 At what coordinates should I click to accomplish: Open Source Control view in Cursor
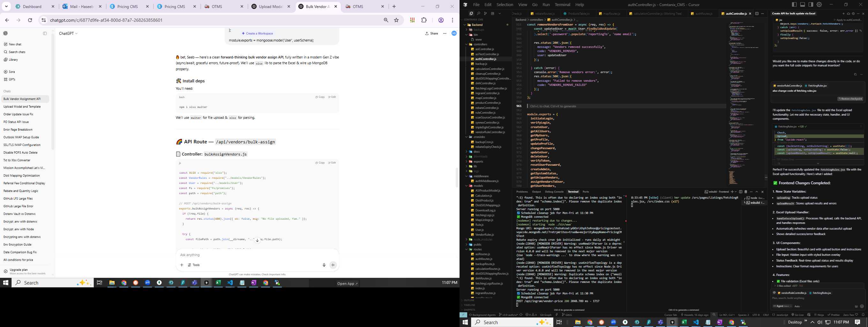(x=485, y=13)
